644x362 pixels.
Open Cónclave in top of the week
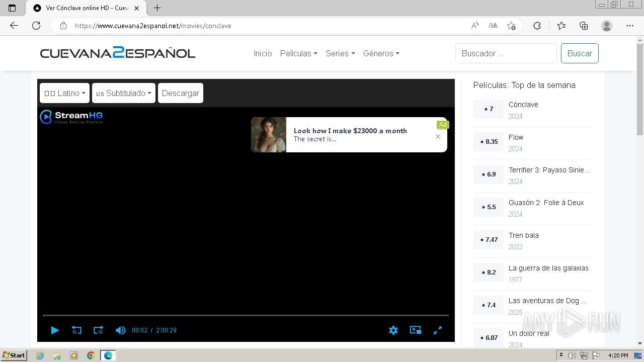(x=523, y=105)
